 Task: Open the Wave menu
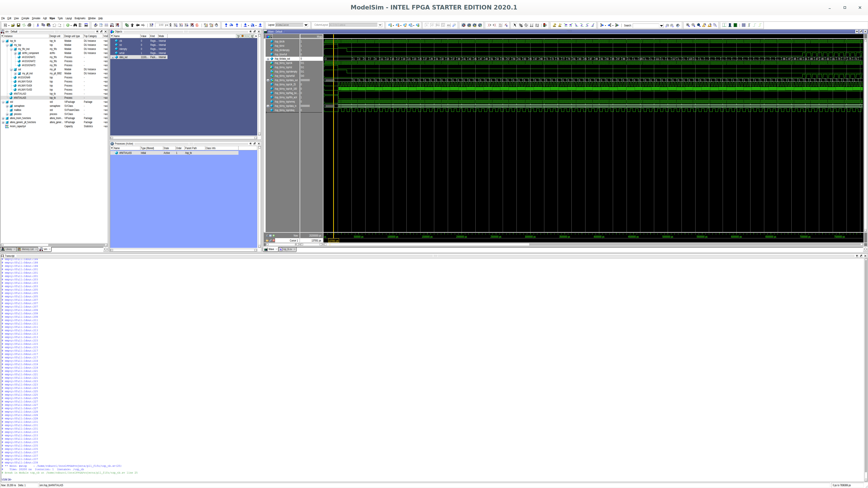click(52, 19)
